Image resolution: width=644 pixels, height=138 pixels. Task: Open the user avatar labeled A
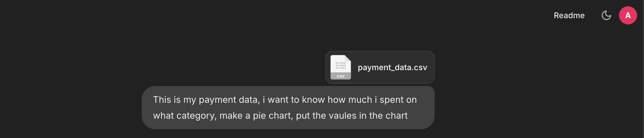[x=628, y=15]
